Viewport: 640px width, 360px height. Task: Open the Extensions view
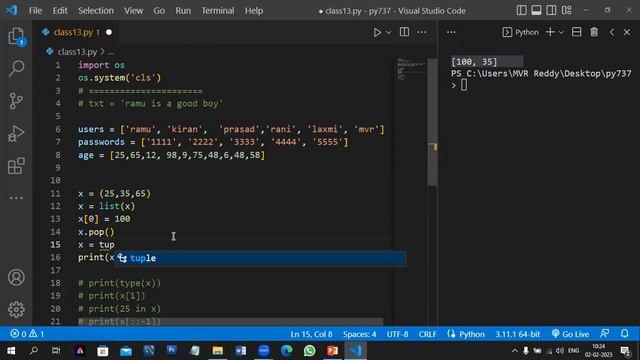(16, 166)
